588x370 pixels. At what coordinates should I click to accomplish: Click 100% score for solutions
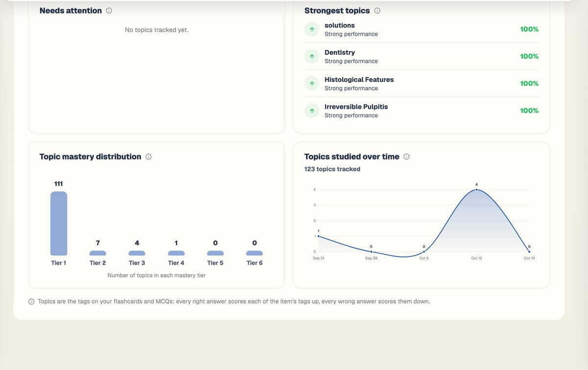coord(529,29)
